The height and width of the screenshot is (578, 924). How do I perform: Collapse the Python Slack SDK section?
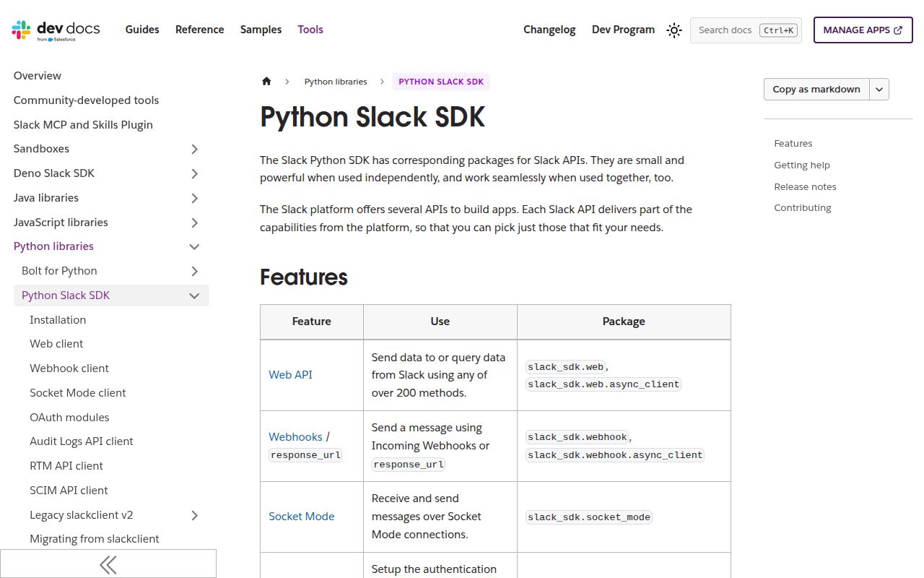click(x=194, y=296)
